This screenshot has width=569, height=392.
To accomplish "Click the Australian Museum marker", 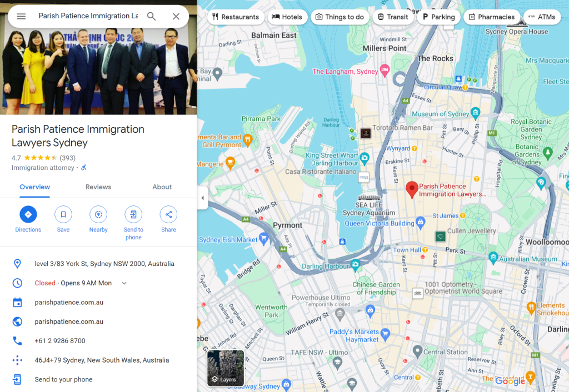I will (x=493, y=258).
